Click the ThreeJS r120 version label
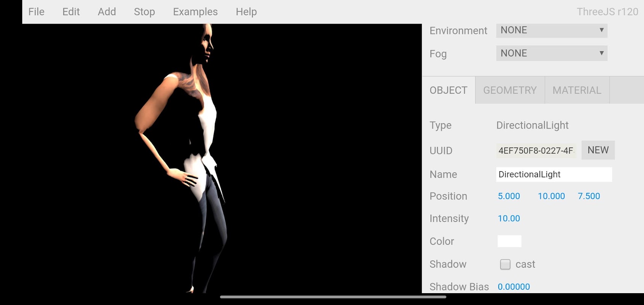Image resolution: width=644 pixels, height=305 pixels. (607, 12)
